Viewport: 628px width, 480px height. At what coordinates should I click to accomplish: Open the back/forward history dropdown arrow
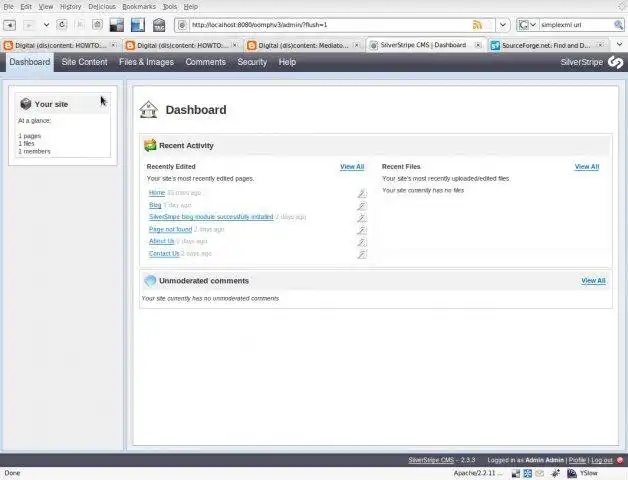[x=46, y=25]
